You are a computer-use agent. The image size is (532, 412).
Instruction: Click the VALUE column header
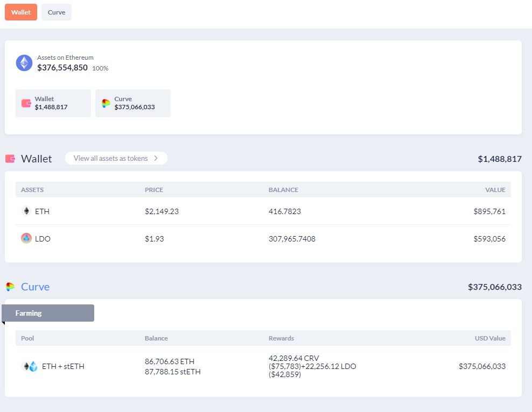(x=495, y=190)
